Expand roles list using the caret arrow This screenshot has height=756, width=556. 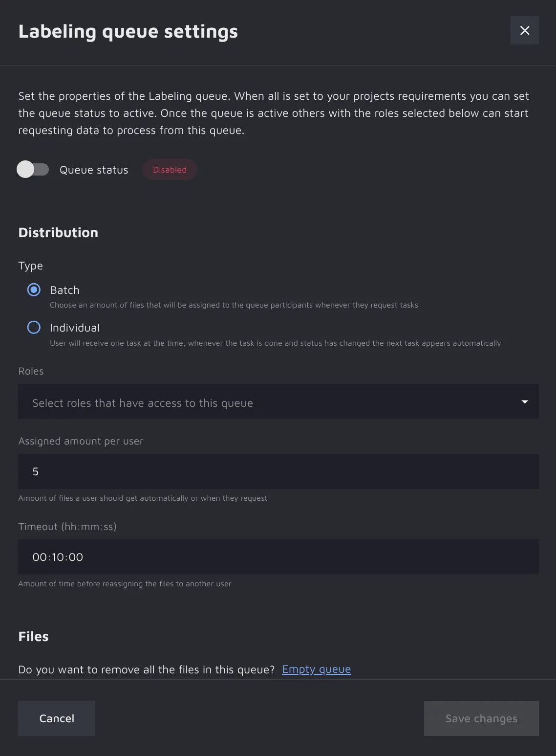(x=525, y=402)
